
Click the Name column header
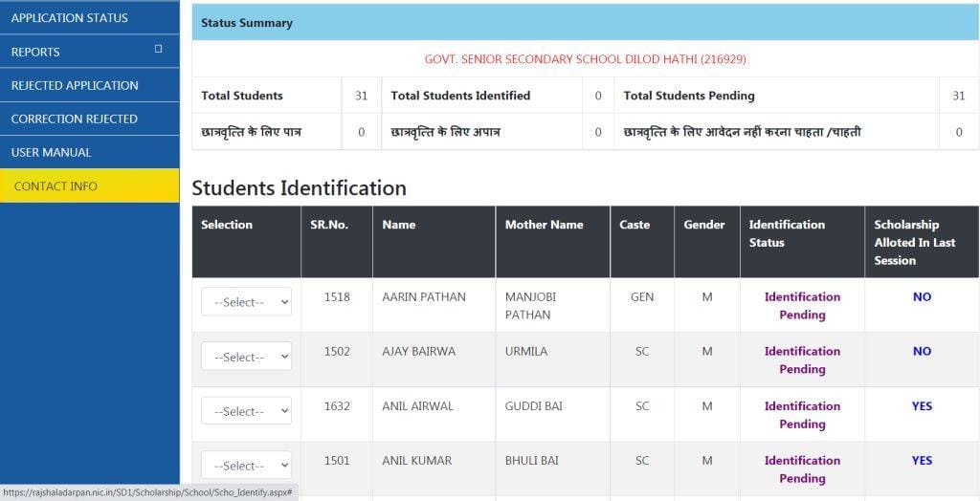(x=398, y=225)
